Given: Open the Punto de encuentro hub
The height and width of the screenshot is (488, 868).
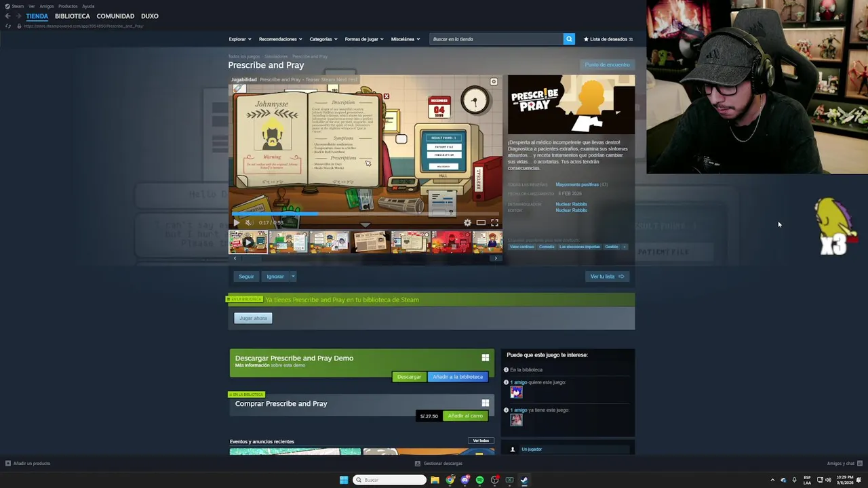Looking at the screenshot, I should (x=608, y=64).
